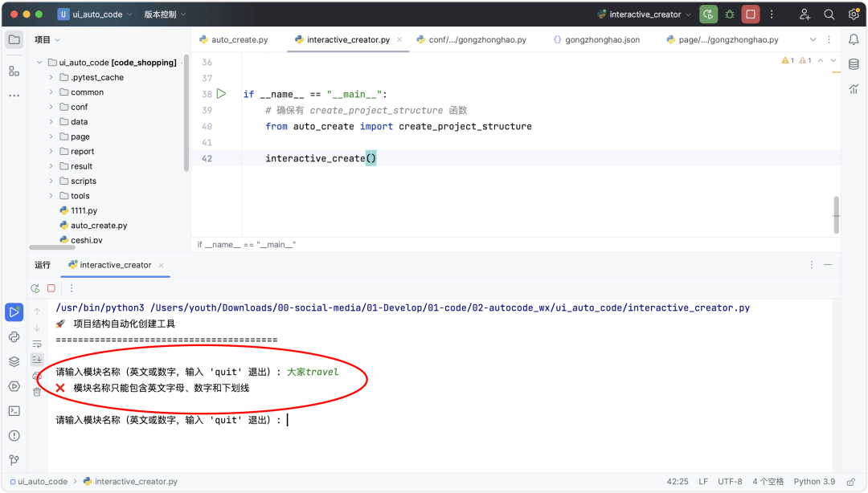Jump to next highlighted error arrow
This screenshot has height=493, width=868.
[x=833, y=60]
